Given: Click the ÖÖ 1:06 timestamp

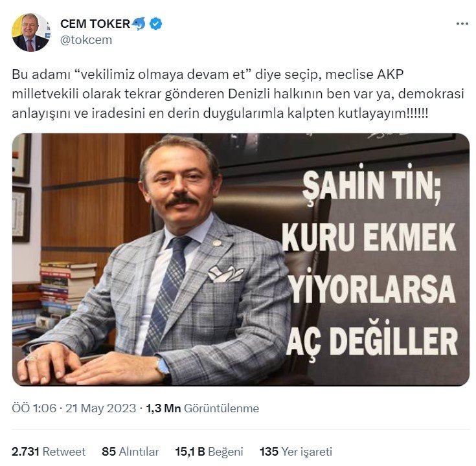Looking at the screenshot, I should pos(34,408).
